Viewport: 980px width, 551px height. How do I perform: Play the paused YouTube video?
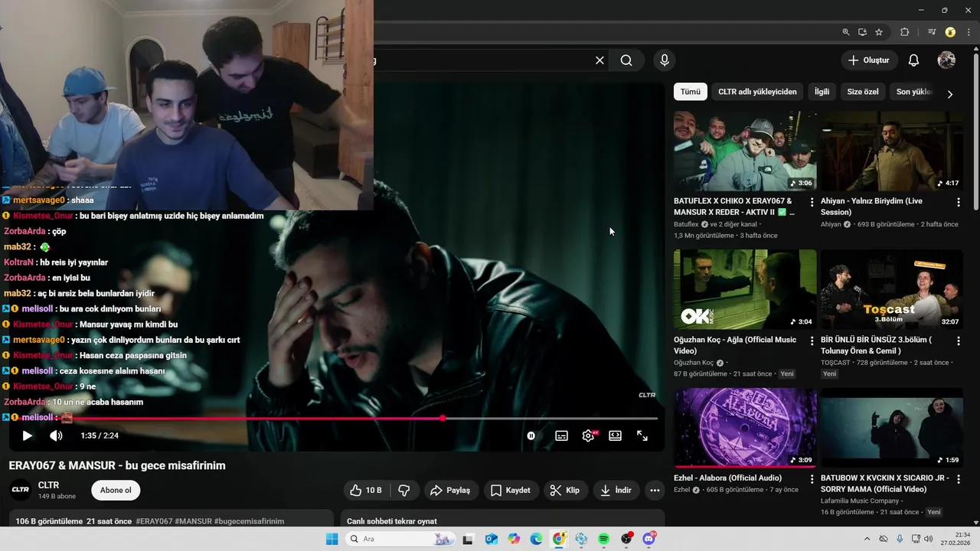(x=27, y=435)
